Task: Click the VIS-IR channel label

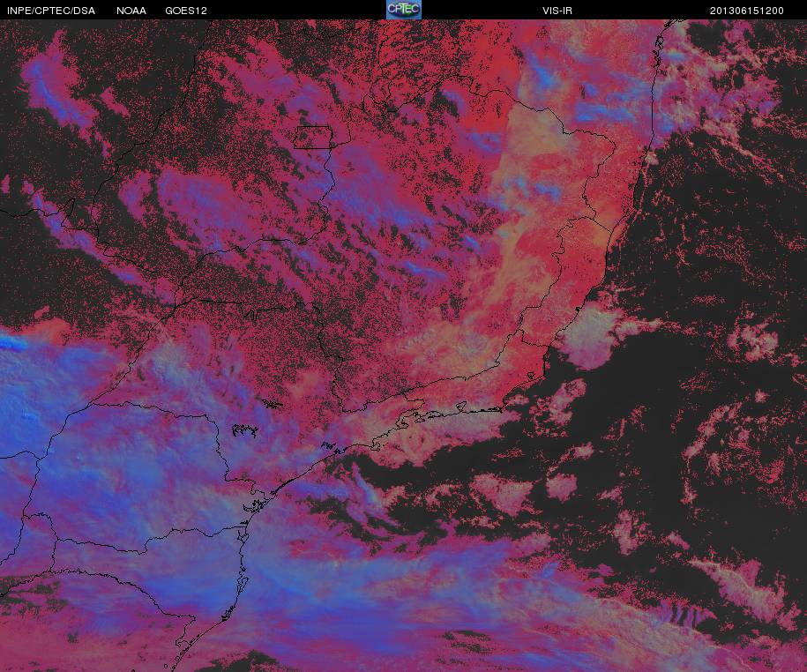Action: tap(557, 11)
